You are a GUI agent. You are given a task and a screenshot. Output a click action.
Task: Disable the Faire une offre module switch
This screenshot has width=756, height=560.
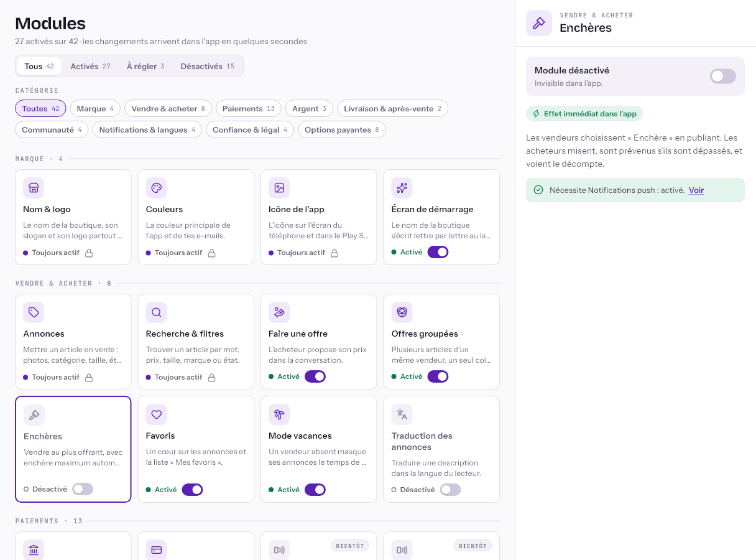315,376
